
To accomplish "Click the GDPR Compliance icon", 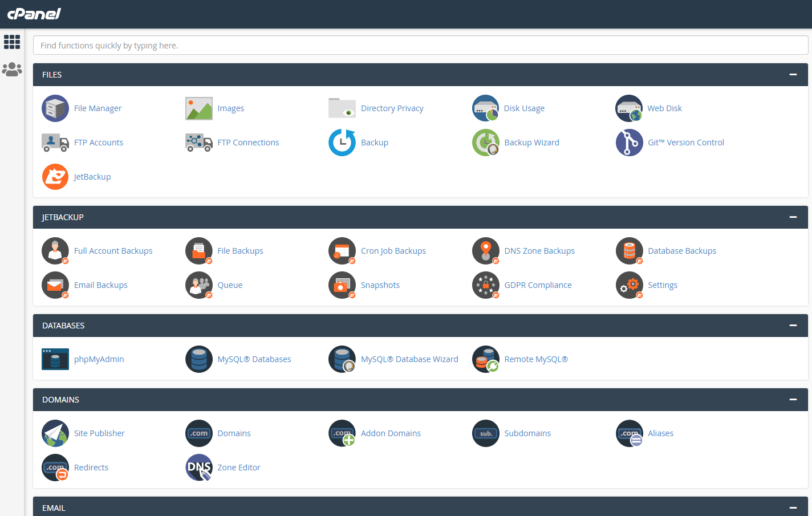I will pos(486,285).
